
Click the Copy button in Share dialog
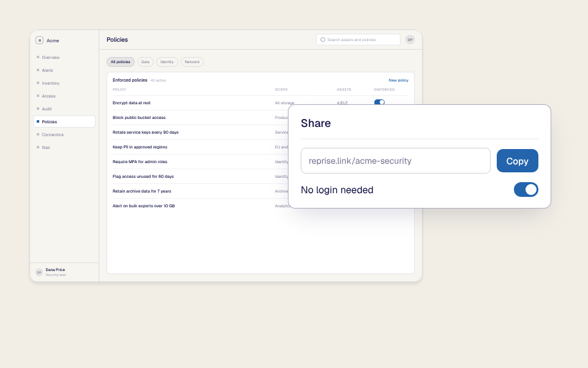pyautogui.click(x=517, y=161)
